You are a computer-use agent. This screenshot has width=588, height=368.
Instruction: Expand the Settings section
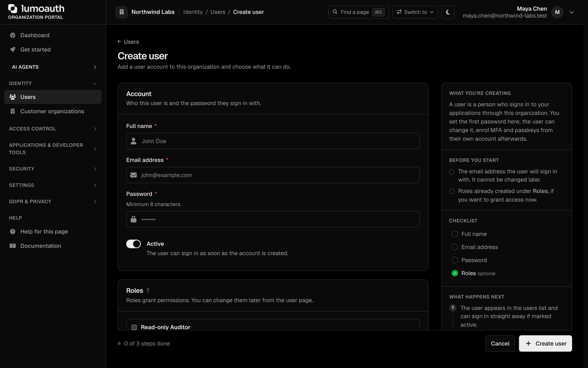53,185
